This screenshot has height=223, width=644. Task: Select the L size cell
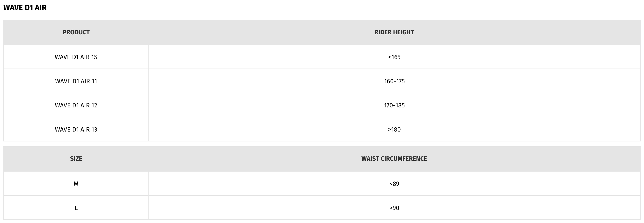(76, 208)
